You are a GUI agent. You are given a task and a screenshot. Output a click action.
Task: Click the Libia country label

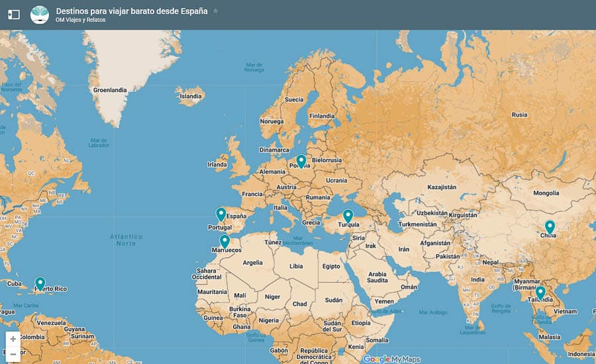click(296, 266)
